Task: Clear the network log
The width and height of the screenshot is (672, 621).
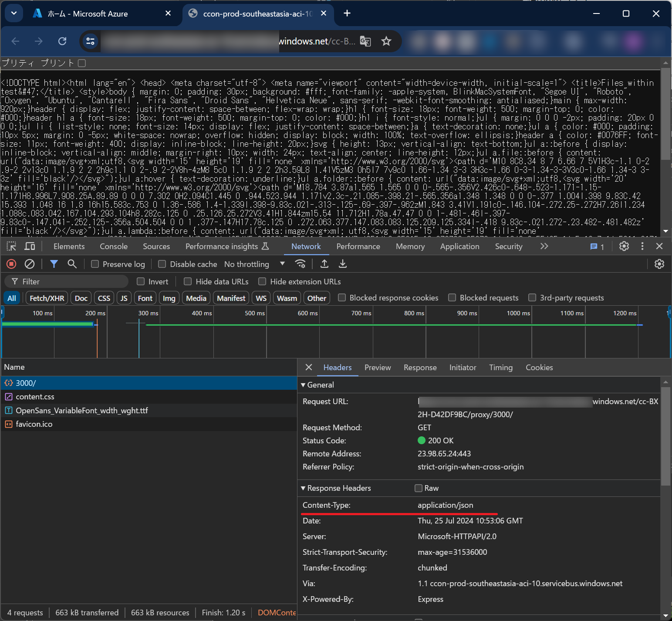Action: [x=30, y=264]
